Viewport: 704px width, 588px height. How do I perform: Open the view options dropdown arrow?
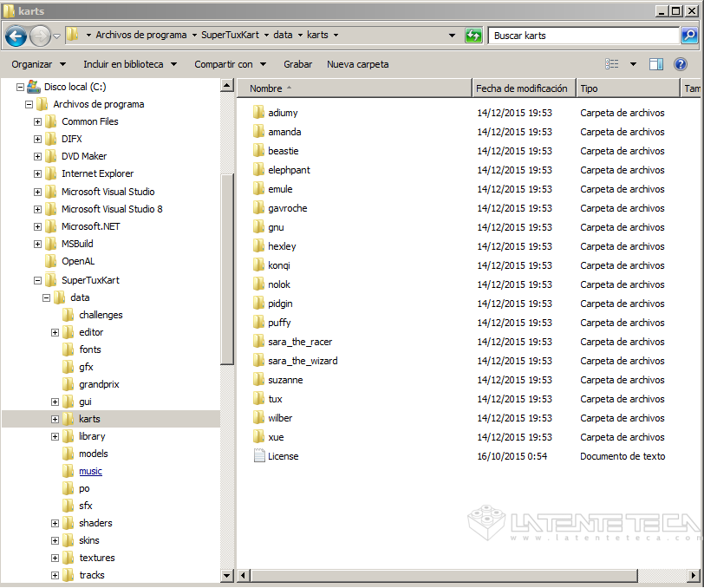click(633, 64)
